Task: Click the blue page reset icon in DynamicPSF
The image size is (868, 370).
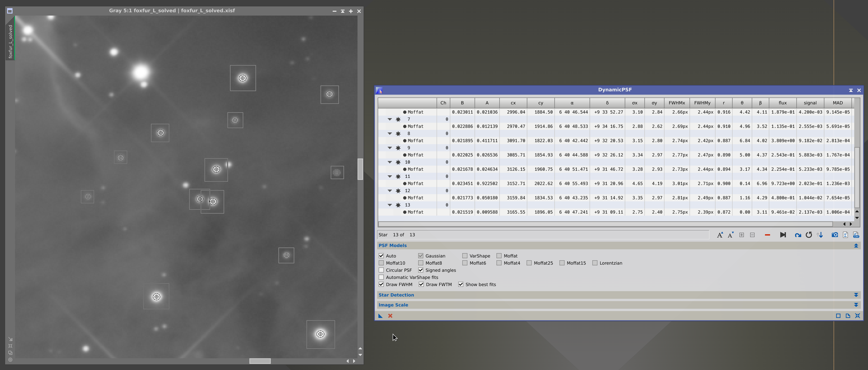Action: click(x=848, y=316)
